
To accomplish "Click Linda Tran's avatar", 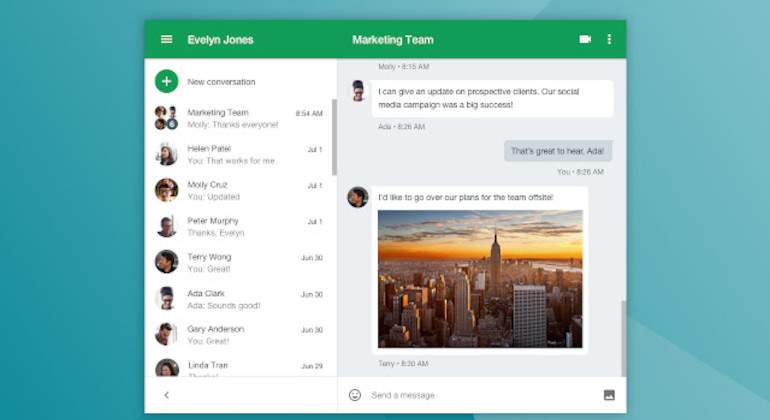I will [167, 368].
